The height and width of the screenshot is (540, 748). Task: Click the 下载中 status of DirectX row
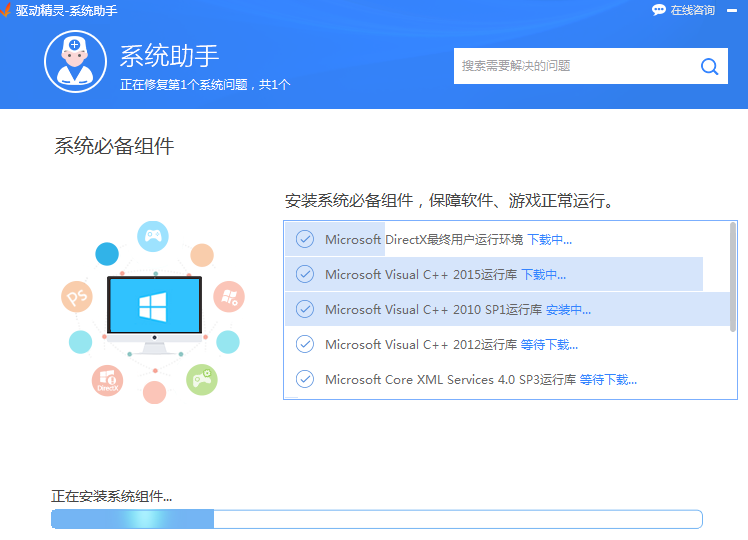(550, 239)
